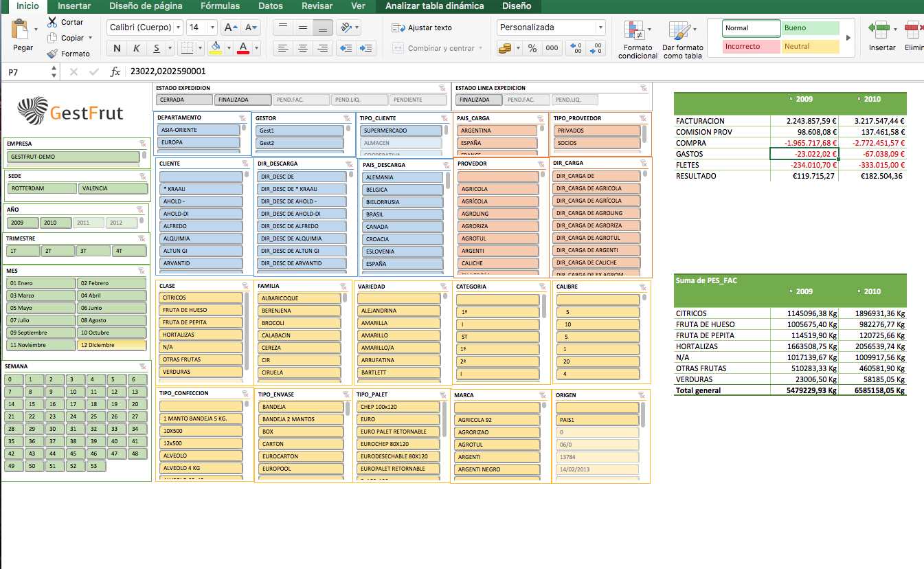Click the Ajustar texto button
The image size is (924, 569).
(x=422, y=27)
